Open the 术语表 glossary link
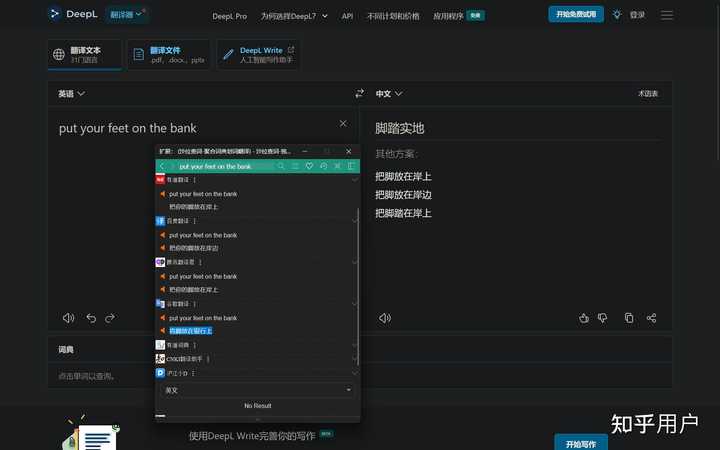This screenshot has height=450, width=720. [x=648, y=94]
